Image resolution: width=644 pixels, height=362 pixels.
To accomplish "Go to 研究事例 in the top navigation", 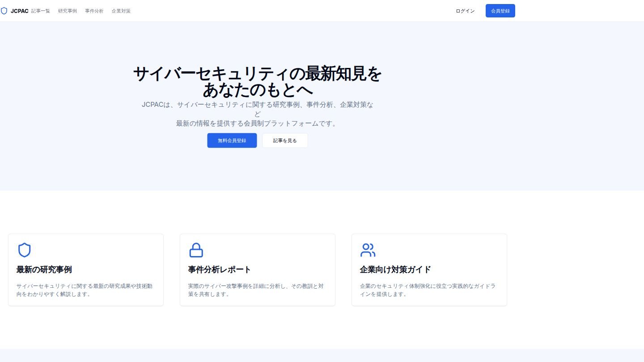I will click(x=68, y=11).
